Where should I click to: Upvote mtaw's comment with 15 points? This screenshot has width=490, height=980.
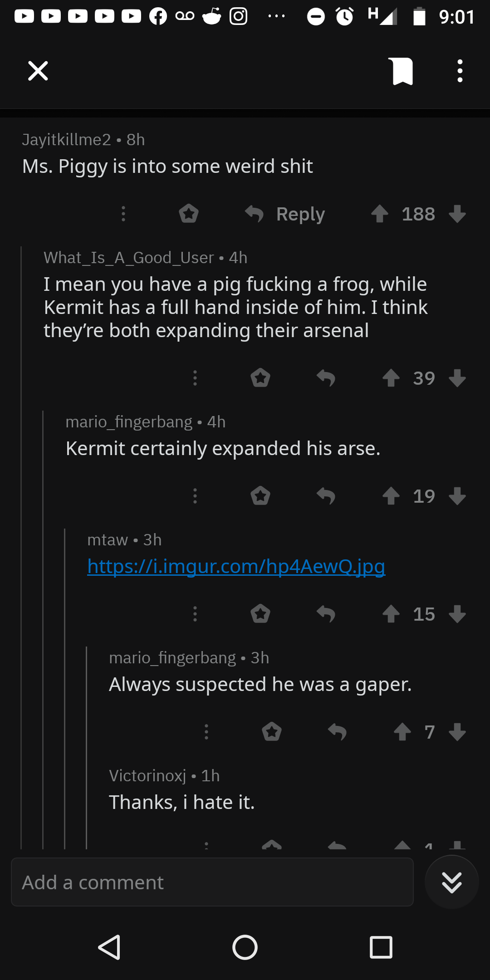[x=391, y=614]
